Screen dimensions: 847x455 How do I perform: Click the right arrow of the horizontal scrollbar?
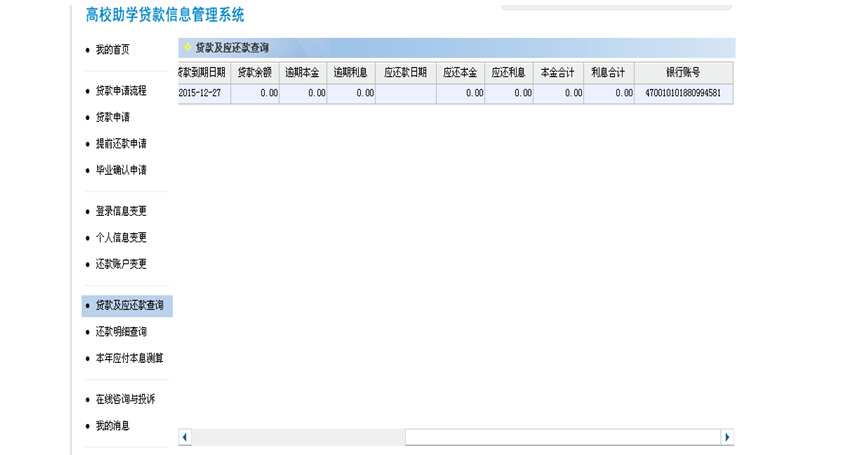[x=727, y=437]
